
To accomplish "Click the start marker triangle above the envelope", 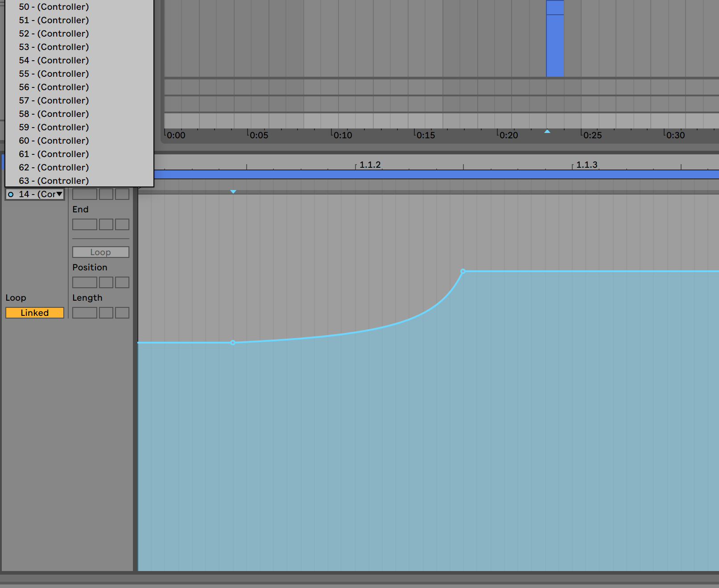I will (233, 192).
